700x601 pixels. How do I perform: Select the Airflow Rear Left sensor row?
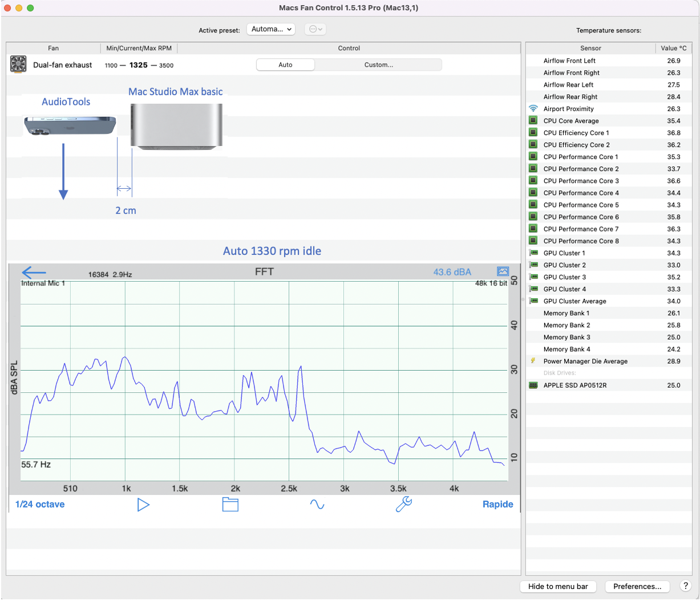point(609,84)
